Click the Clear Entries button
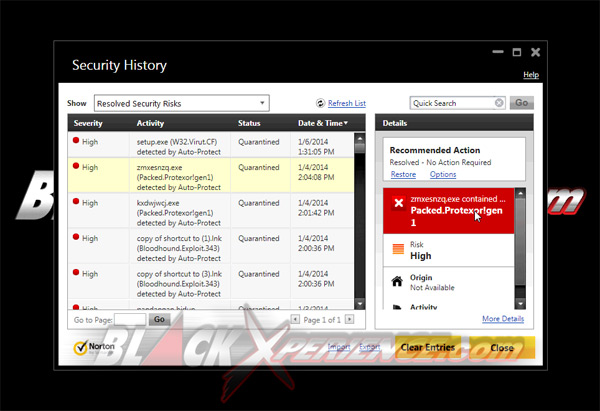The image size is (600, 411). tap(428, 347)
